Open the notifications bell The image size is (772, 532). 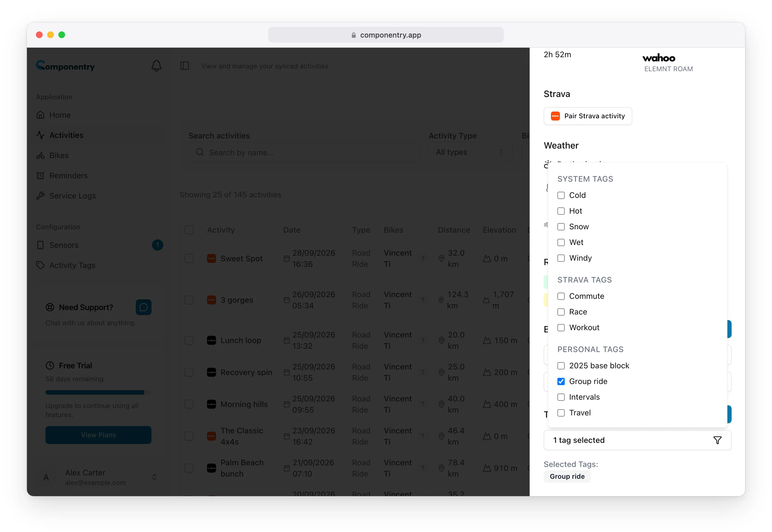click(157, 66)
